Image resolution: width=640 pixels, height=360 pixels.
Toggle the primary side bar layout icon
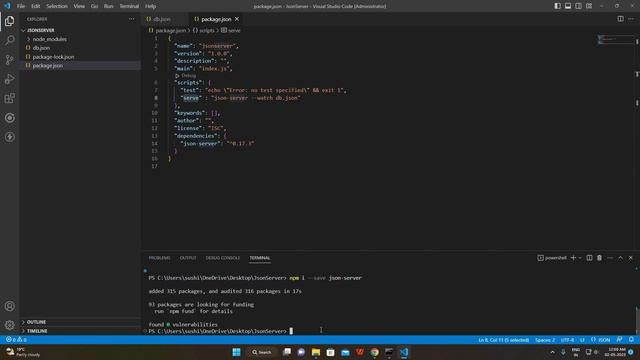point(558,6)
